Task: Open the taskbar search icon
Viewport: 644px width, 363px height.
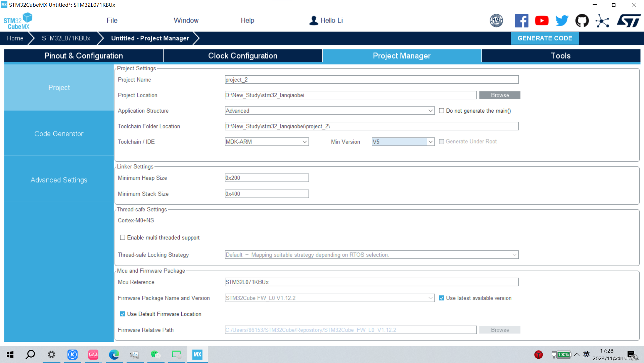Action: click(30, 355)
